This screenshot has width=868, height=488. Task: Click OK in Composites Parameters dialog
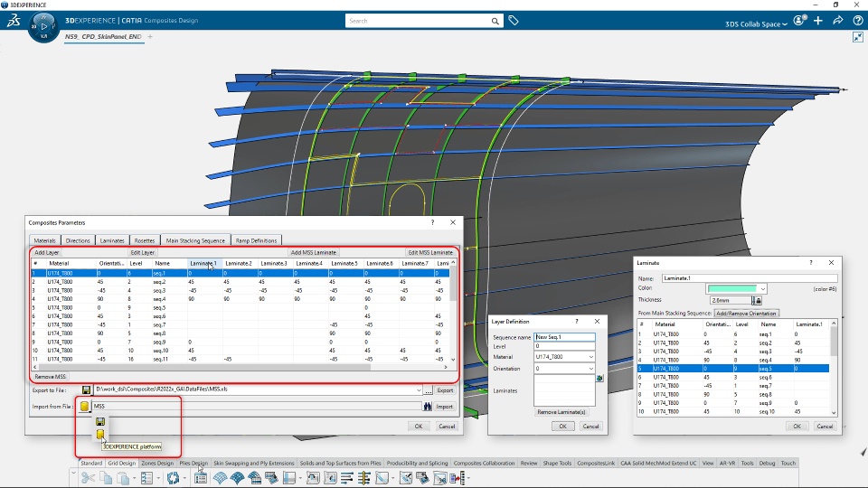419,426
